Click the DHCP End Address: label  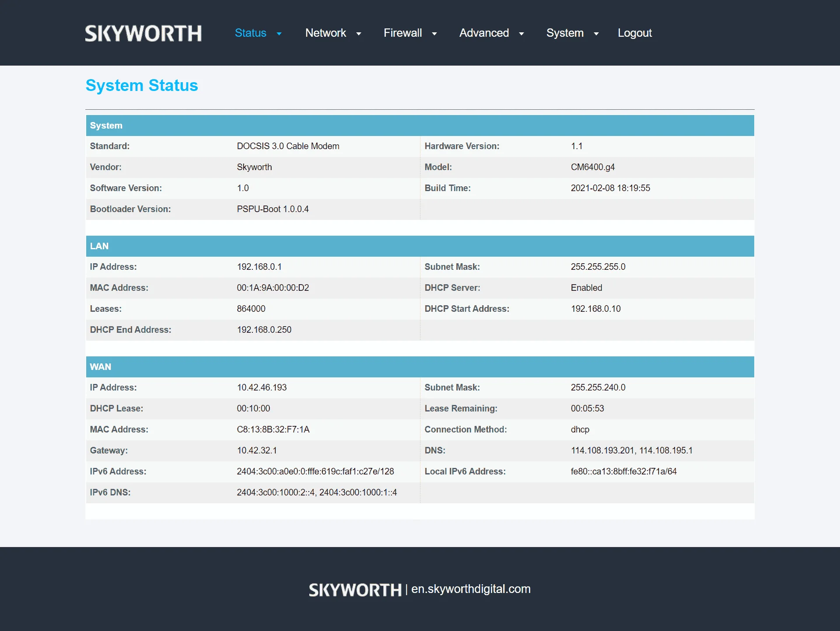(131, 330)
